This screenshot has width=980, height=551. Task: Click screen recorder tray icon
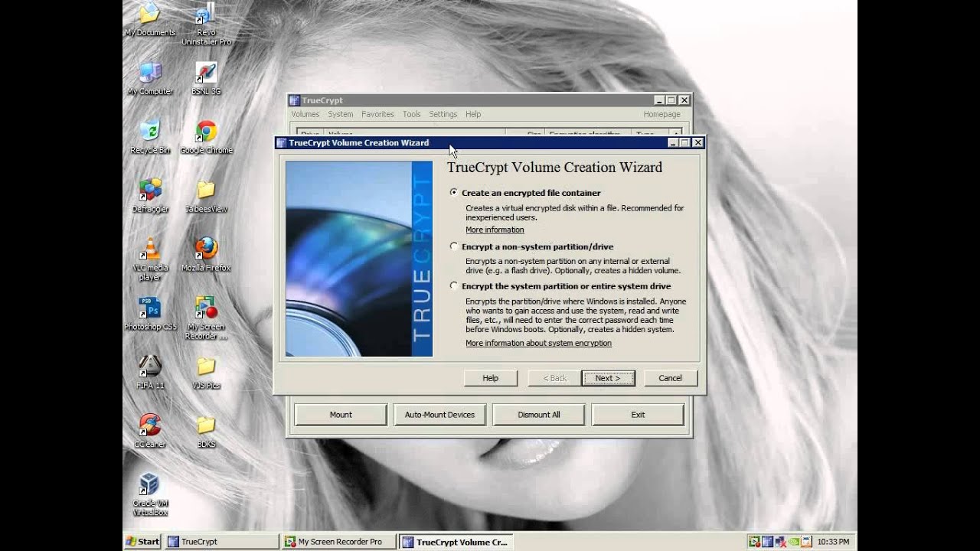tap(754, 542)
